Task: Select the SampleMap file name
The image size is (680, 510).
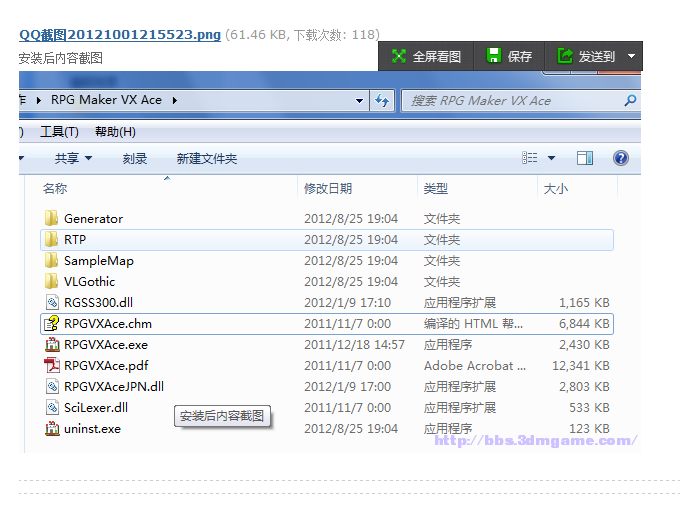Action: click(99, 261)
